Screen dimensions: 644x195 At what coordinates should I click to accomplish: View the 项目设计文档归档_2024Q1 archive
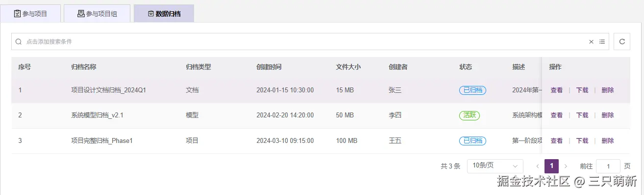pos(556,90)
